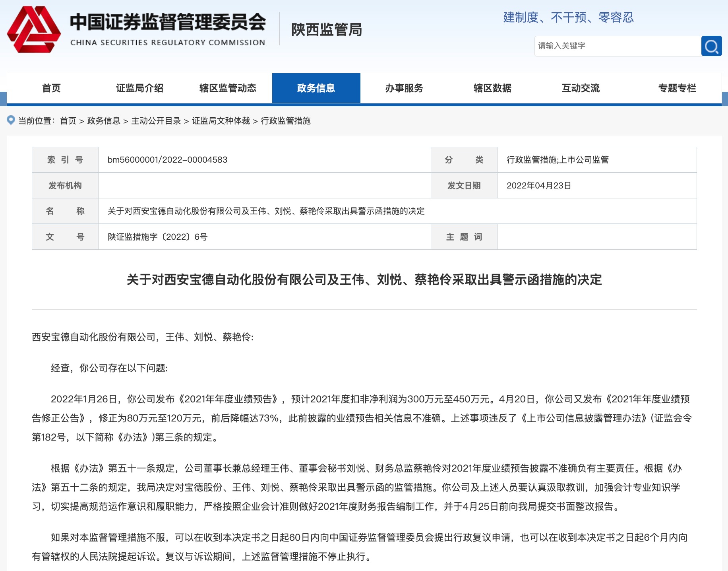Screen dimensions: 728x571
Task: Focus the keyword search input field
Action: 618,46
